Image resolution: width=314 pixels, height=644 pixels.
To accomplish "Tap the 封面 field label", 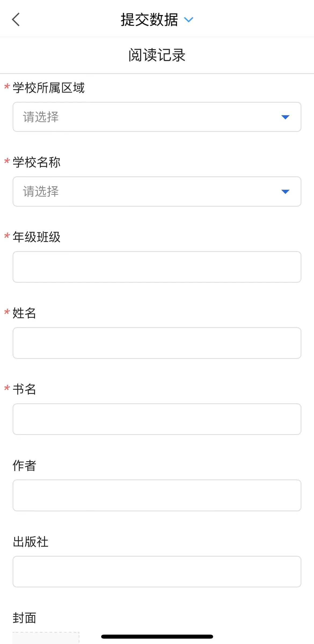I will coord(24,618).
